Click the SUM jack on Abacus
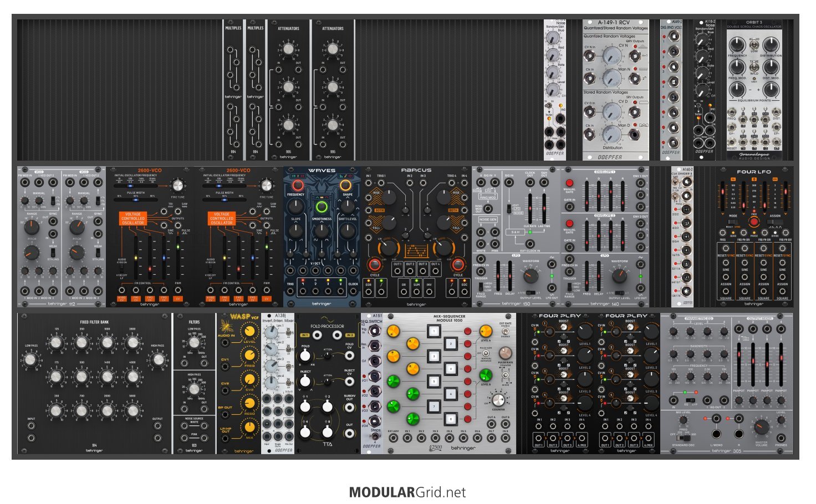The width and height of the screenshot is (816, 504). [416, 291]
